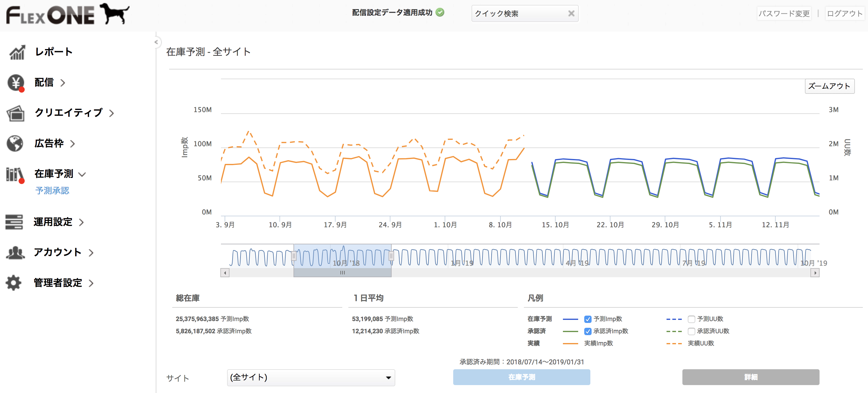Click the yen coin 配信 icon
This screenshot has width=868, height=393.
16,83
